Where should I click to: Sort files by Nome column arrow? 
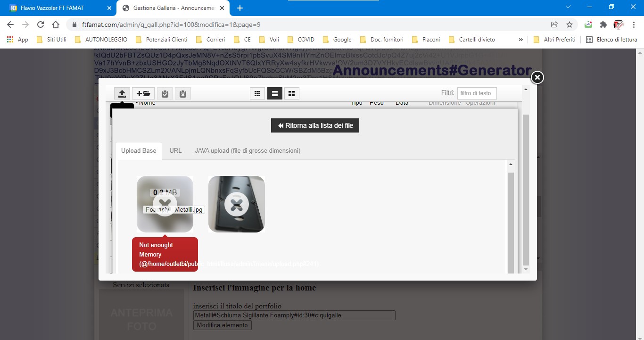point(137,102)
